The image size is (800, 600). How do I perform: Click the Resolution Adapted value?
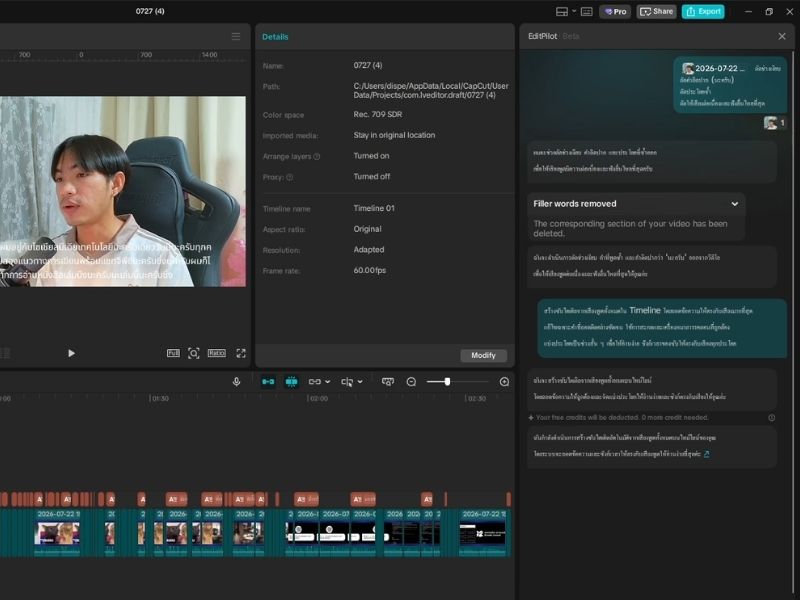(369, 249)
